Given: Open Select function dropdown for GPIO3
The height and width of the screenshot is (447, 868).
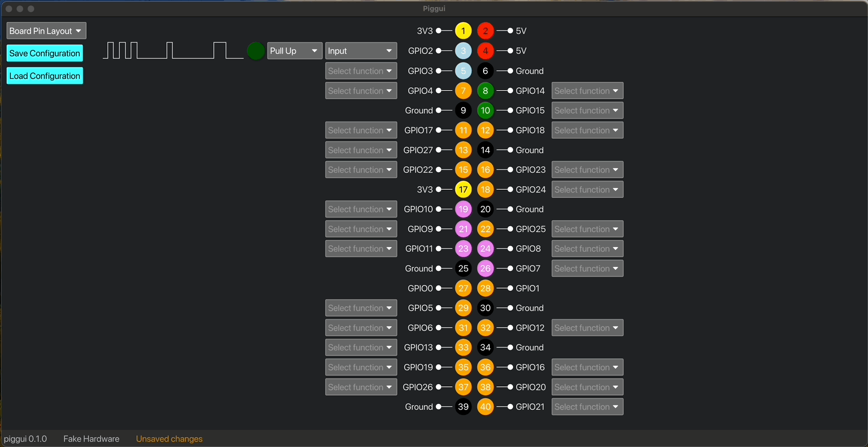Looking at the screenshot, I should [361, 71].
